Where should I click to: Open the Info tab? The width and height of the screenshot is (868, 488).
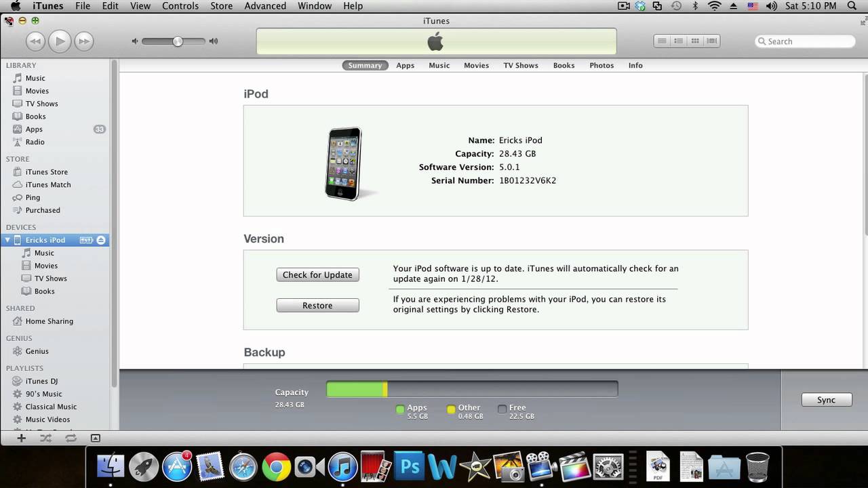pos(635,66)
